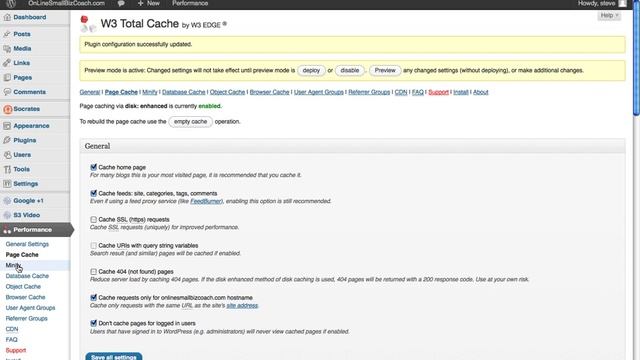Image resolution: width=640 pixels, height=360 pixels.
Task: Open Referrer Groups top link
Action: pyautogui.click(x=369, y=92)
